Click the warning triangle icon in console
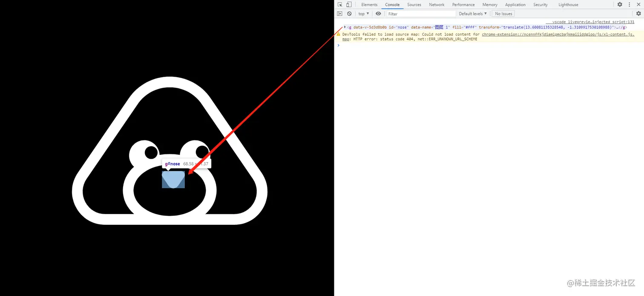 [339, 34]
